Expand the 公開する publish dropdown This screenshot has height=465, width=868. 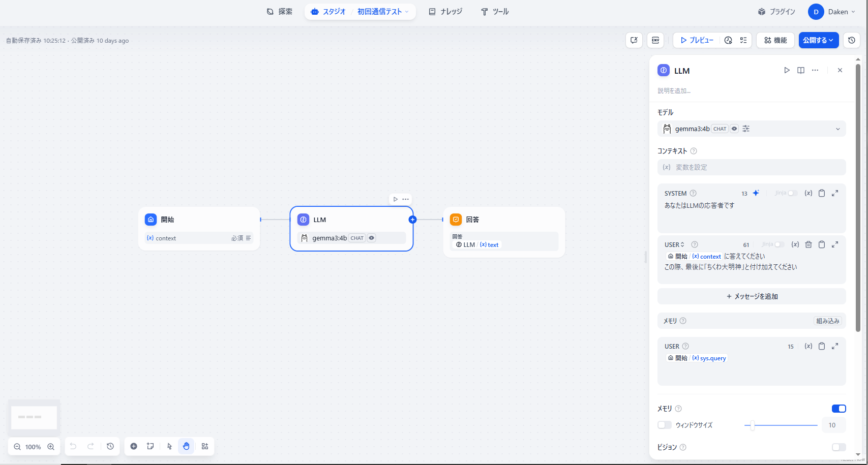(831, 40)
